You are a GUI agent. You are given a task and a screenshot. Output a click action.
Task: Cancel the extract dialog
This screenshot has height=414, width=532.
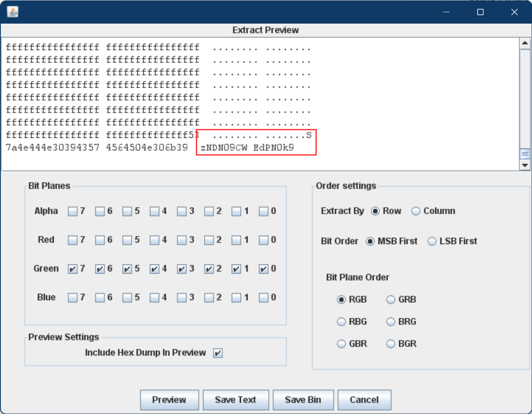(x=364, y=400)
